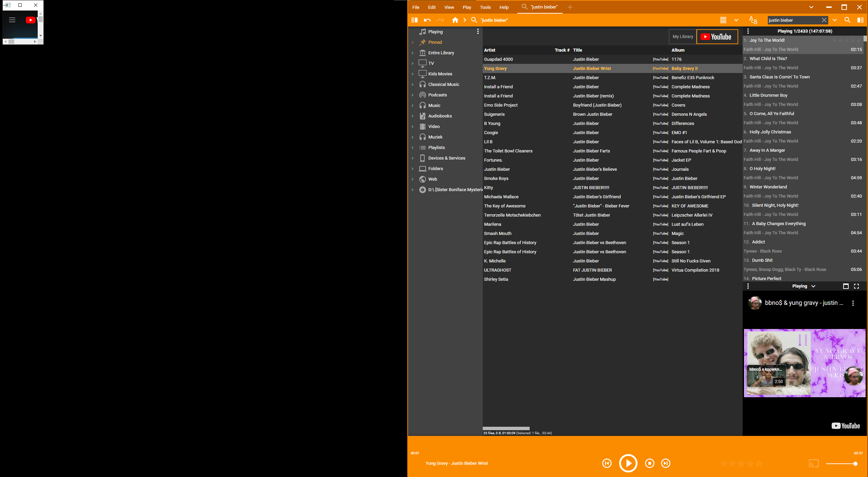Screen dimensions: 868x477
Task: Switch to My Library button
Action: (683, 37)
